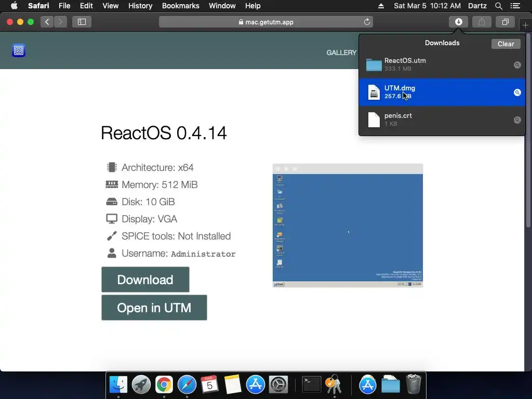532x399 pixels.
Task: Open Google Chrome from the Dock
Action: click(x=164, y=384)
